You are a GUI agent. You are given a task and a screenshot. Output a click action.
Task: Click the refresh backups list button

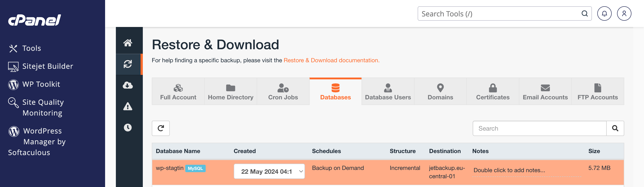[x=161, y=128]
